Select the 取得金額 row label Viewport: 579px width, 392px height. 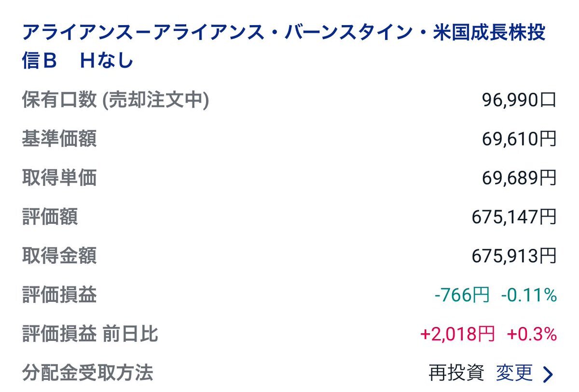point(59,256)
